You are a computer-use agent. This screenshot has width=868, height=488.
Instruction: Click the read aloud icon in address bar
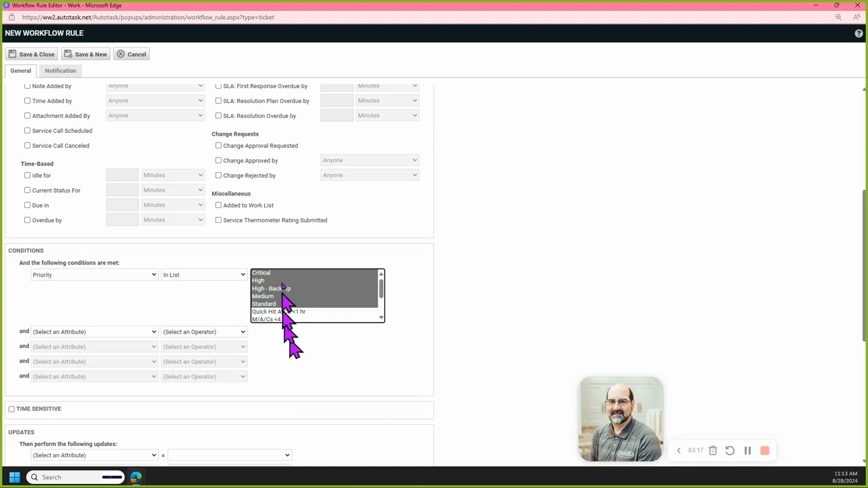pyautogui.click(x=857, y=17)
